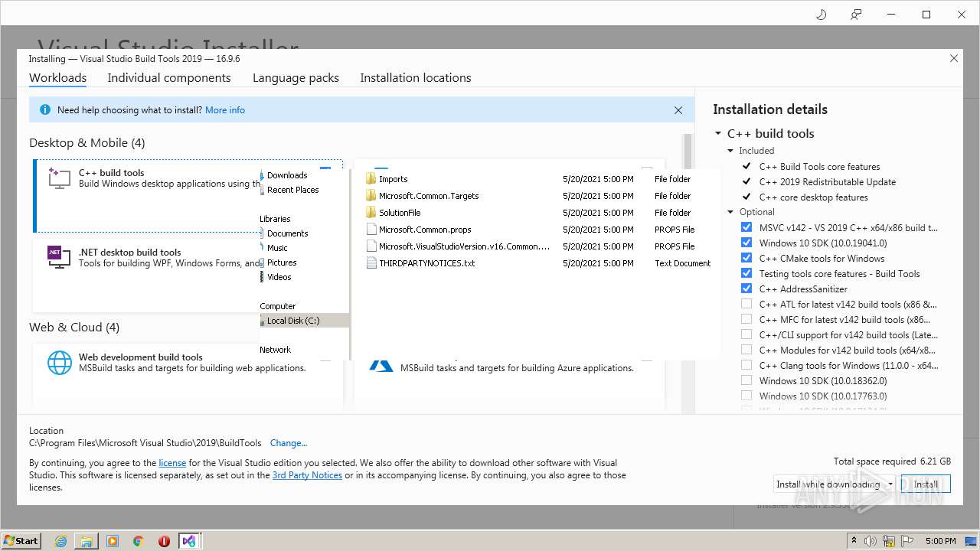Collapse the C++ build tools details section
This screenshot has width=980, height=551.
pos(718,133)
